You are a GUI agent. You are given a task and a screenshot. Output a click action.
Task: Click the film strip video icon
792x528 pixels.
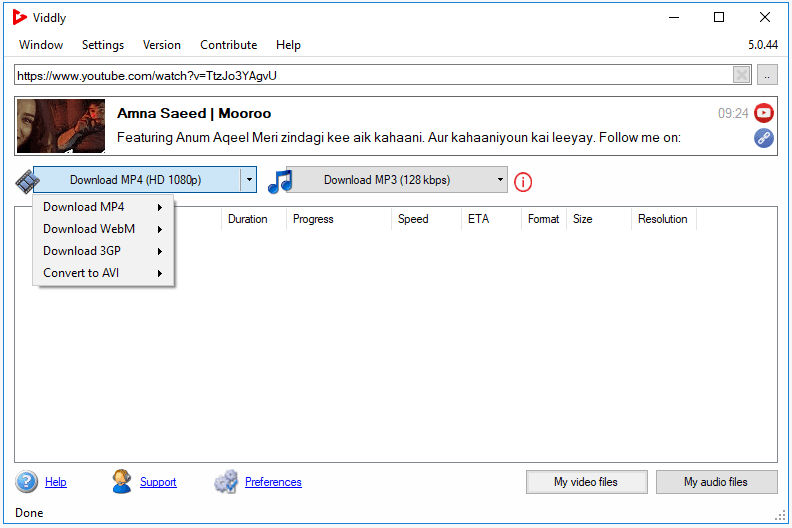click(x=27, y=181)
